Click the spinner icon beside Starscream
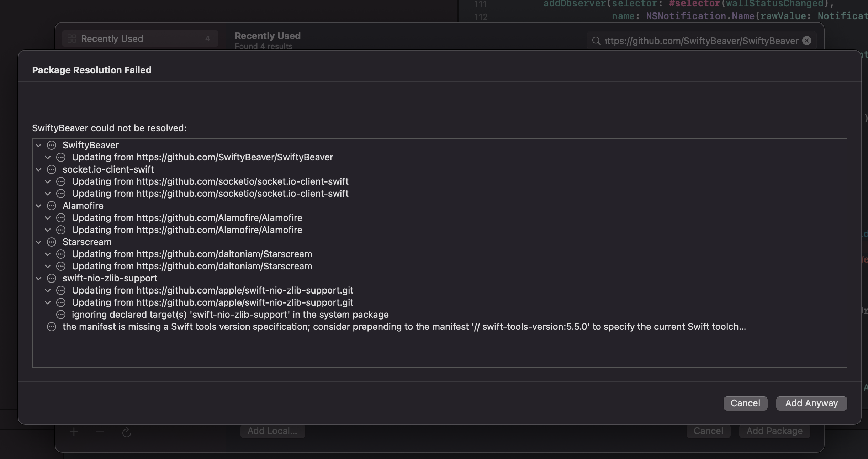The width and height of the screenshot is (868, 459). coord(52,242)
